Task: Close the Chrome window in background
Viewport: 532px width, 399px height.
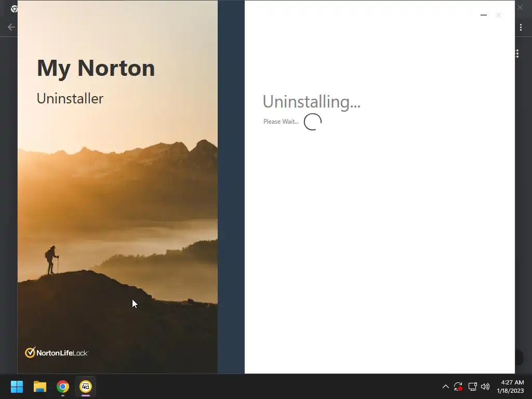Action: (520, 7)
